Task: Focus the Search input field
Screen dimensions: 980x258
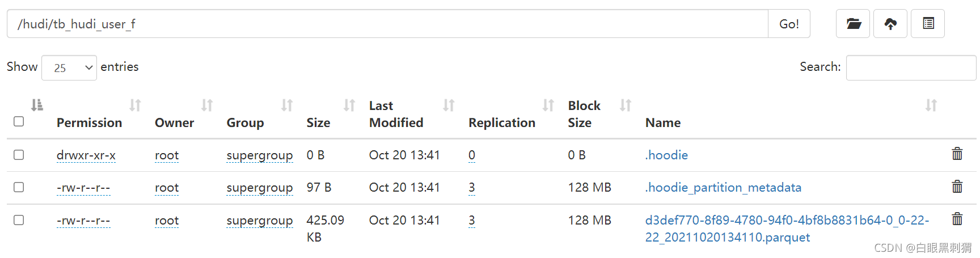Action: click(910, 67)
